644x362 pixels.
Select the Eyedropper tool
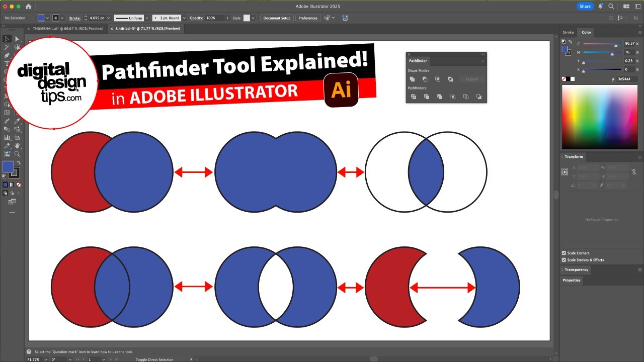pos(17,121)
